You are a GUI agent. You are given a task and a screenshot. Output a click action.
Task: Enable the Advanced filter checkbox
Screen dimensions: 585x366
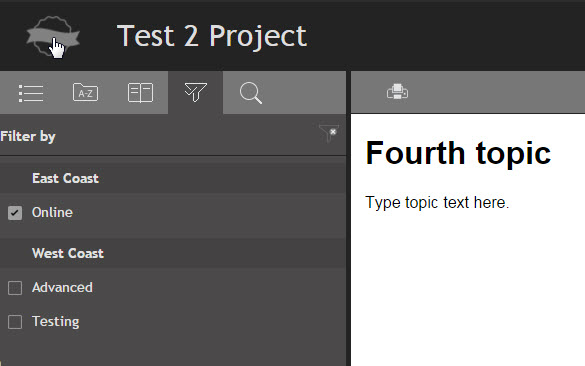click(x=15, y=288)
